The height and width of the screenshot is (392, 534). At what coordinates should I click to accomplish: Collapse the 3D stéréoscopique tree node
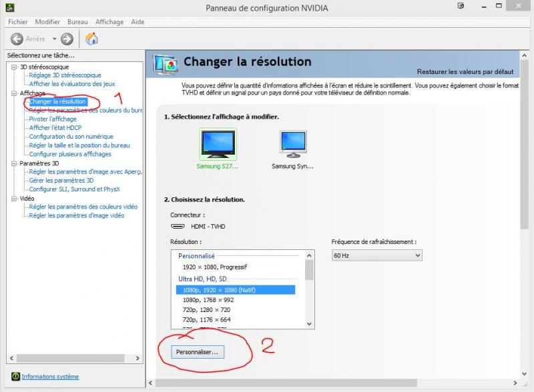coord(14,67)
